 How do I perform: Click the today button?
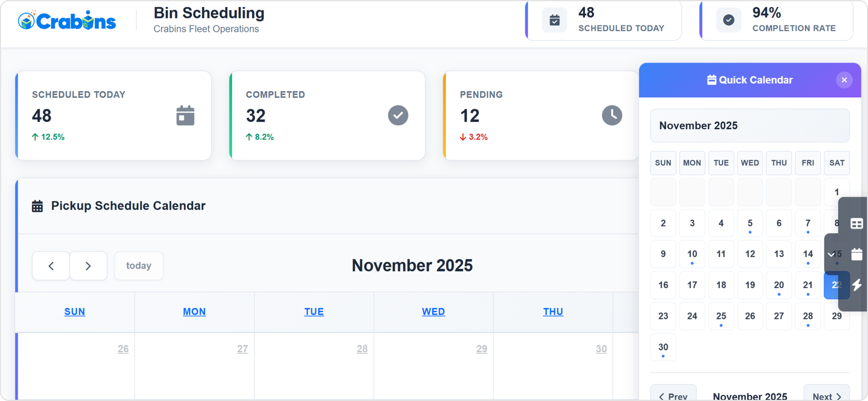pyautogui.click(x=138, y=266)
